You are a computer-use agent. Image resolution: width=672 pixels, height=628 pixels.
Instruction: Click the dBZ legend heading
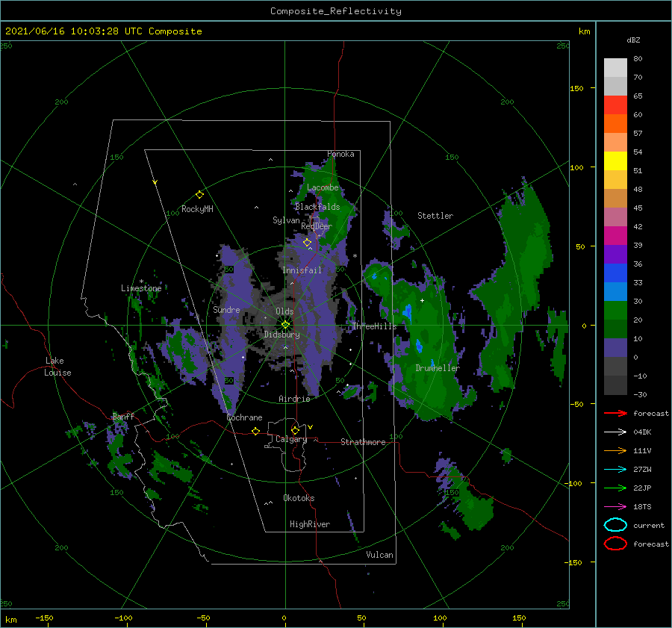633,40
